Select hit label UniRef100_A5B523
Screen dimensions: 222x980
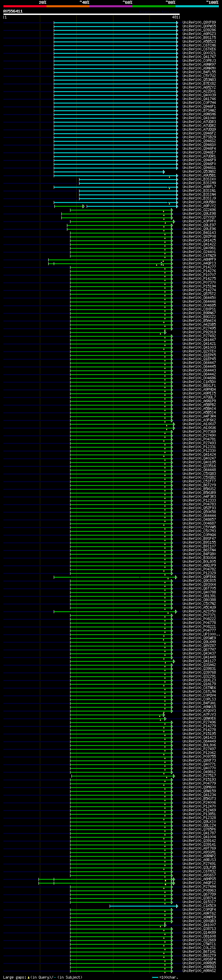199,41
